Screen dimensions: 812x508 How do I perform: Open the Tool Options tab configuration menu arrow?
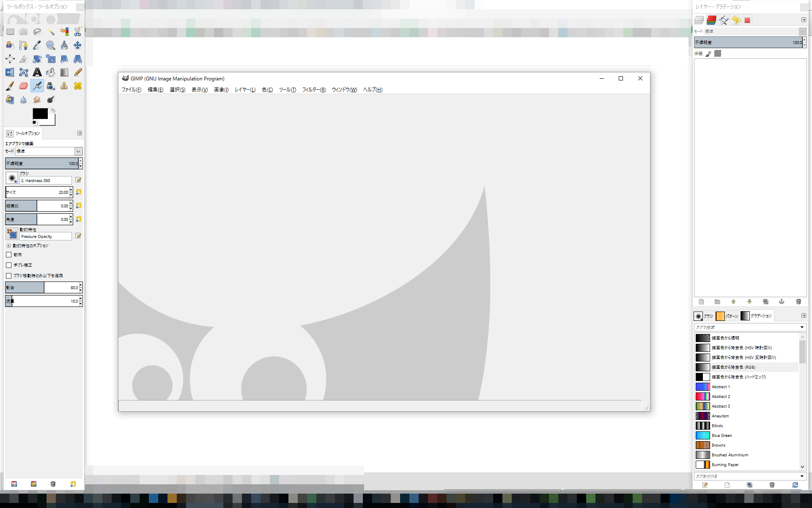(x=80, y=133)
